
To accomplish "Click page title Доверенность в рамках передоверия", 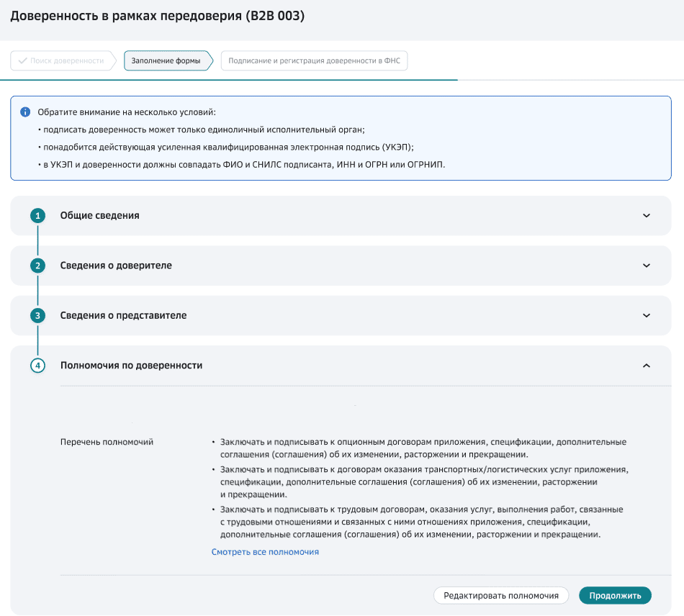I will 158,16.
